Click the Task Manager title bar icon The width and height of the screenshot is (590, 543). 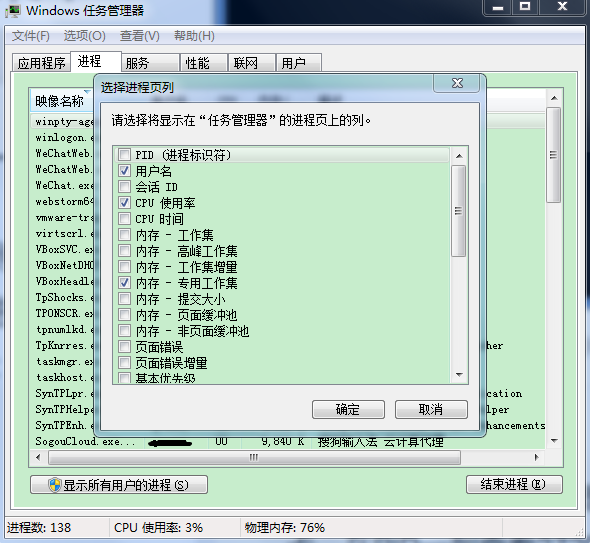tap(14, 11)
